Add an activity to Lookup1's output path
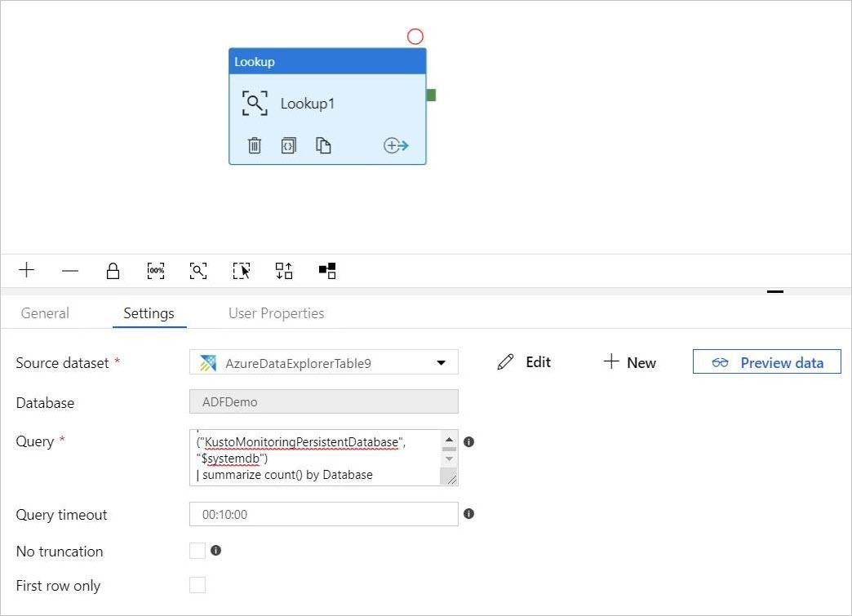Screen dimensions: 852x616 396,144
